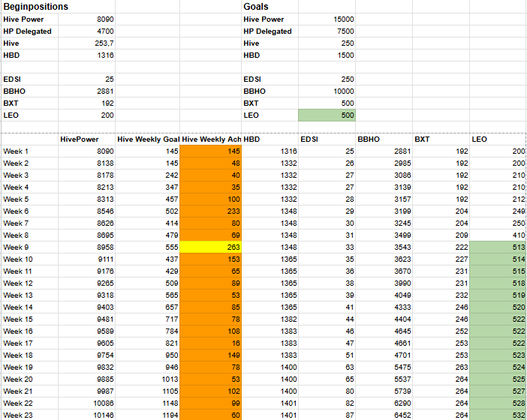
Task: Select the Hive value 253,7
Action: tap(86, 43)
